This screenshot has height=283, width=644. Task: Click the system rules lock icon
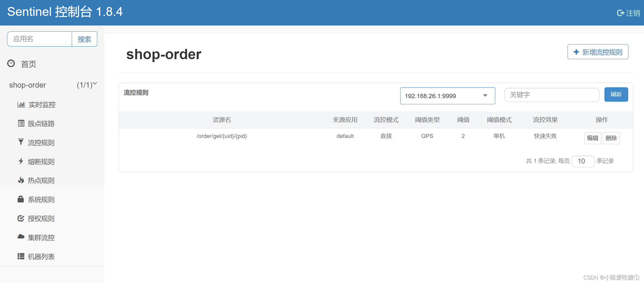click(21, 199)
